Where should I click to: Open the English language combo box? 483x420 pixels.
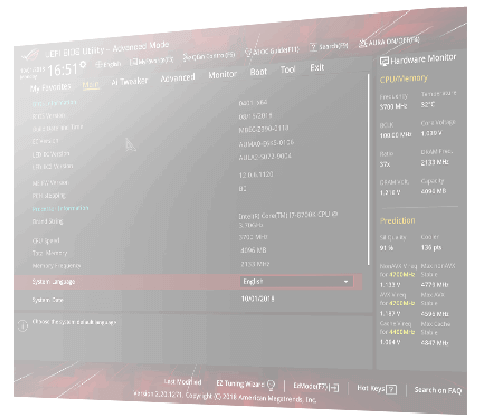pos(296,282)
